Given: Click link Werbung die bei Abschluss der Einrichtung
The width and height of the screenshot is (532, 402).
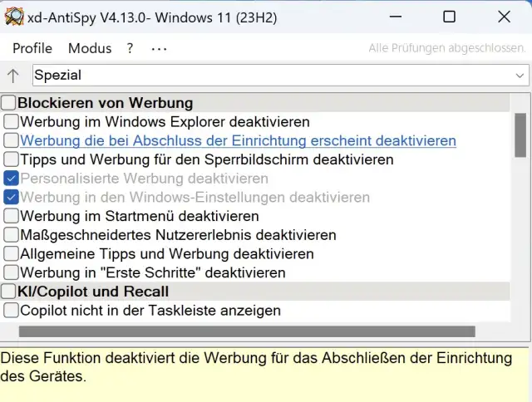Looking at the screenshot, I should coord(238,141).
